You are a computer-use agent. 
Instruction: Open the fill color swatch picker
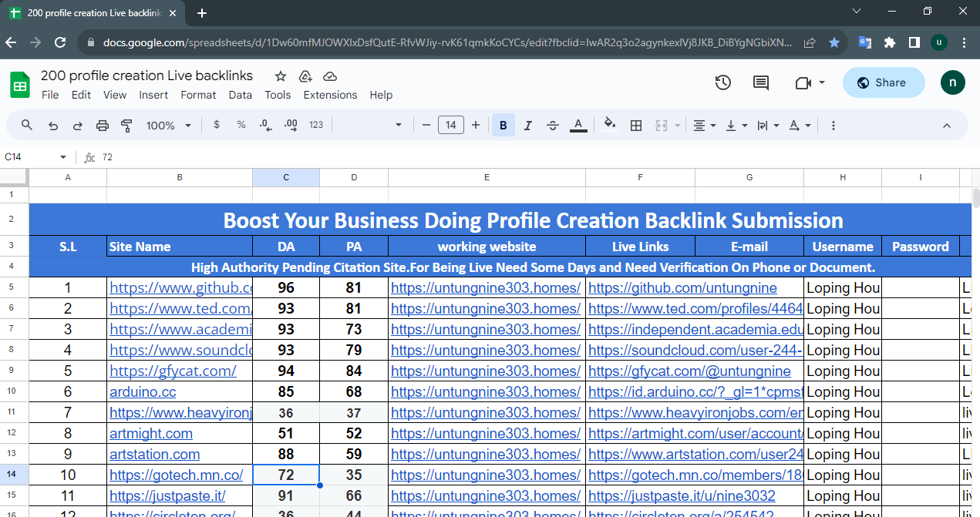[610, 125]
